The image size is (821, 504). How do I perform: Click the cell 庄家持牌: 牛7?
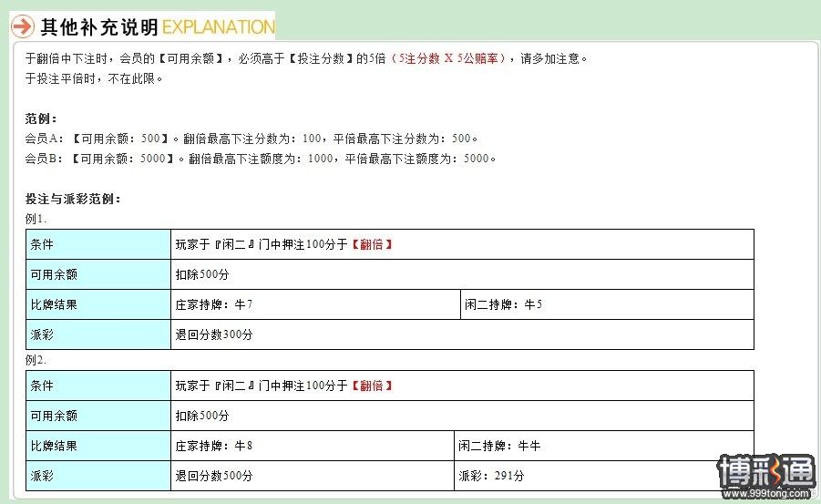(315, 304)
